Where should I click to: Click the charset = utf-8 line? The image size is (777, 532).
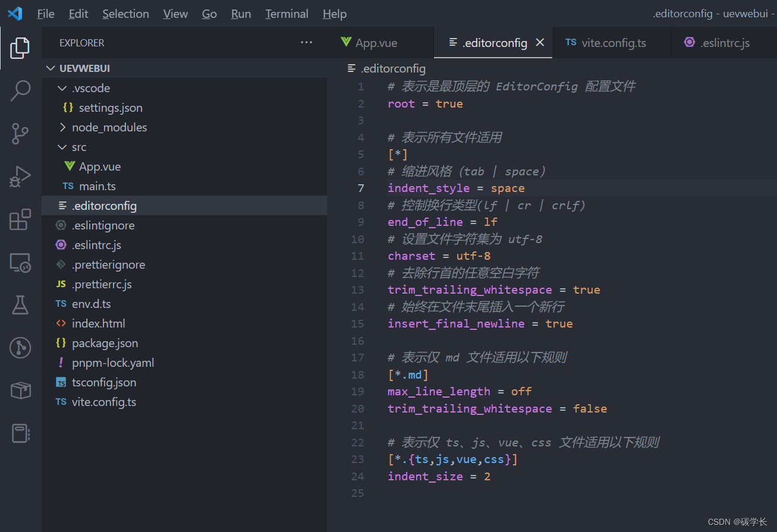pyautogui.click(x=439, y=256)
